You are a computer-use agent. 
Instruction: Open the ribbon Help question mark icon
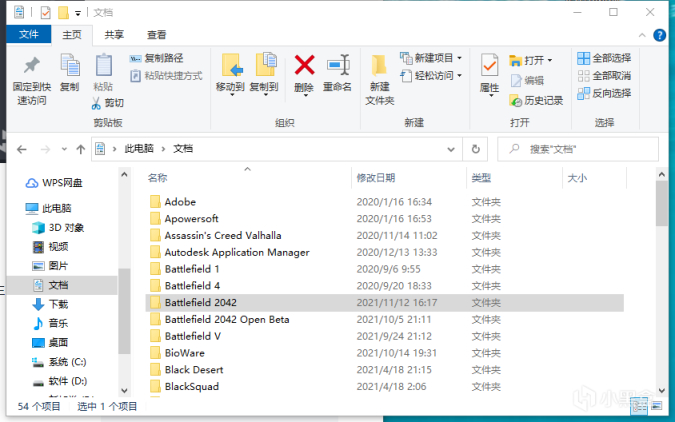coord(659,35)
